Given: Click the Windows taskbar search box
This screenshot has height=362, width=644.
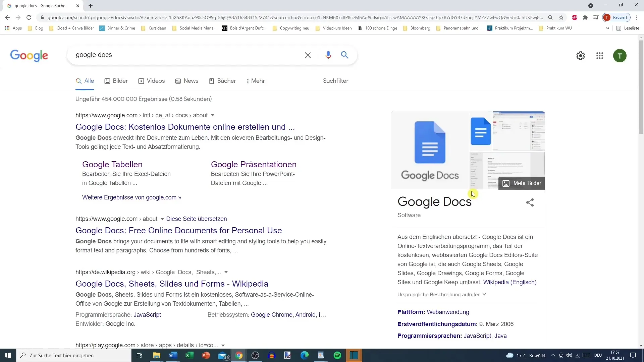Looking at the screenshot, I should (x=74, y=355).
